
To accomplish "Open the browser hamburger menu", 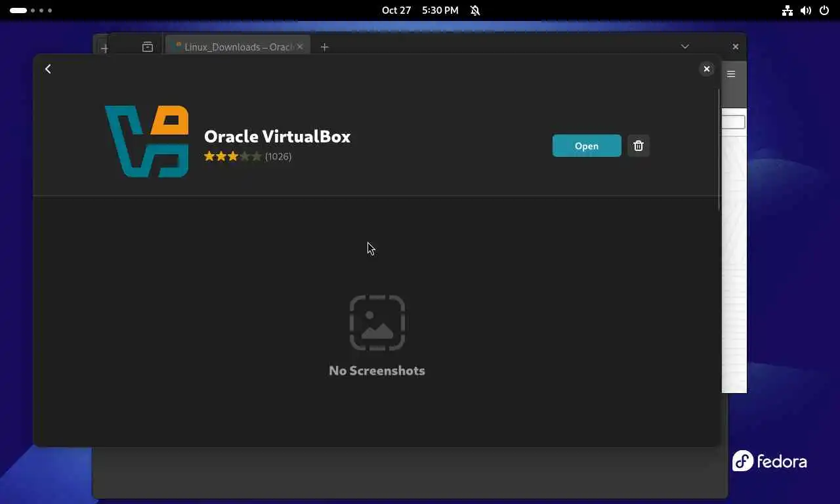I will [x=731, y=74].
